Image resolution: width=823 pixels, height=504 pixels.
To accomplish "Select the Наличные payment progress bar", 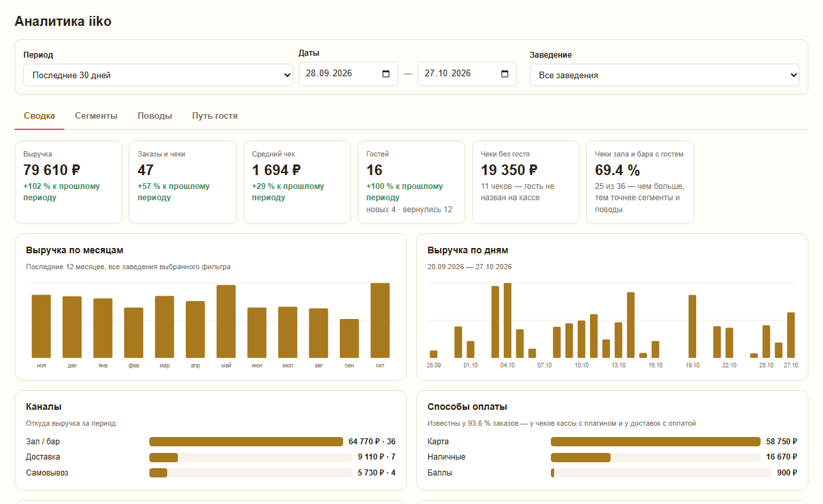I will 656,457.
